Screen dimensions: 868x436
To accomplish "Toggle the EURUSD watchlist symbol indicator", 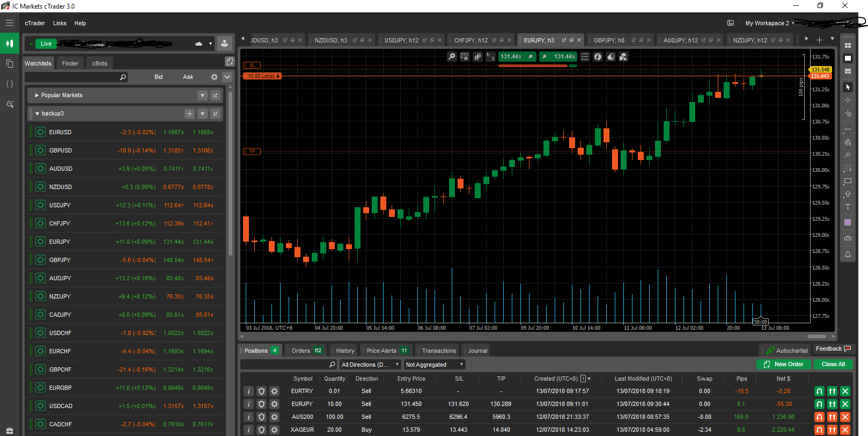I will [40, 132].
